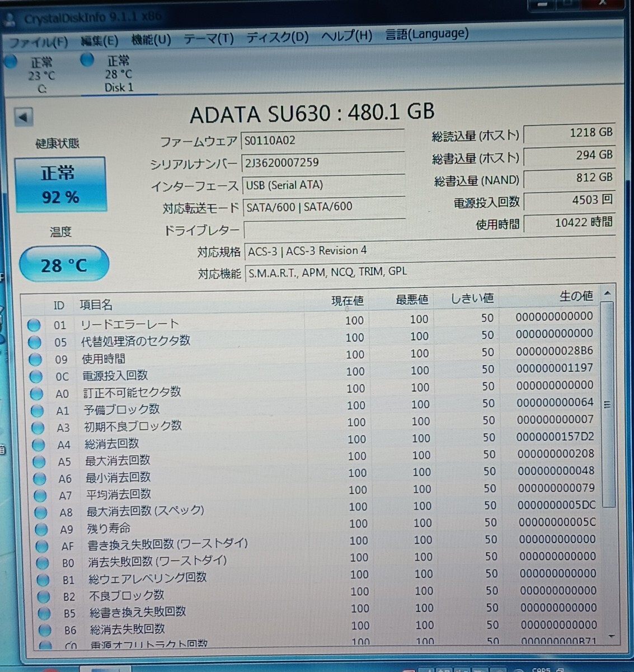This screenshot has width=634, height=672.
Task: Click status icon for A9 残り寿命
Action: (40, 529)
